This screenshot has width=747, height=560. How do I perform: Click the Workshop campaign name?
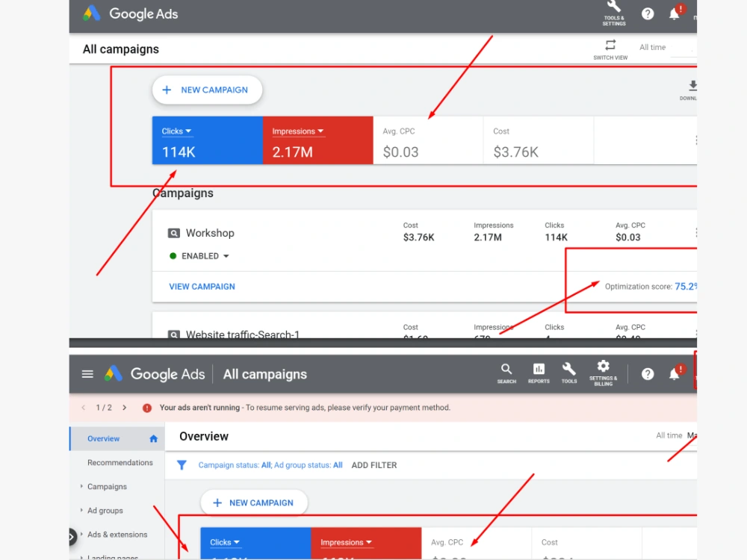pos(210,233)
